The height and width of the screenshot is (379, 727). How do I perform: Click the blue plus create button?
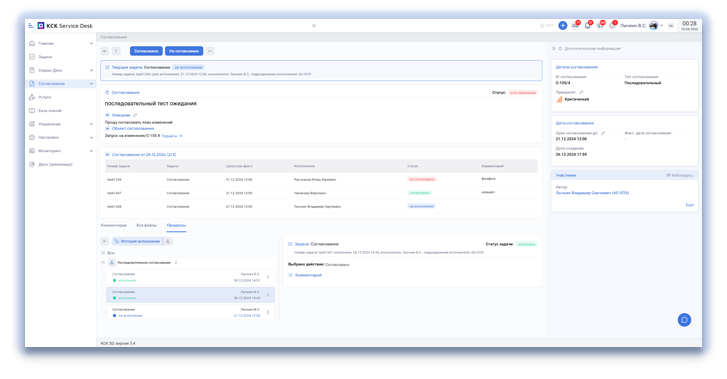(x=562, y=26)
